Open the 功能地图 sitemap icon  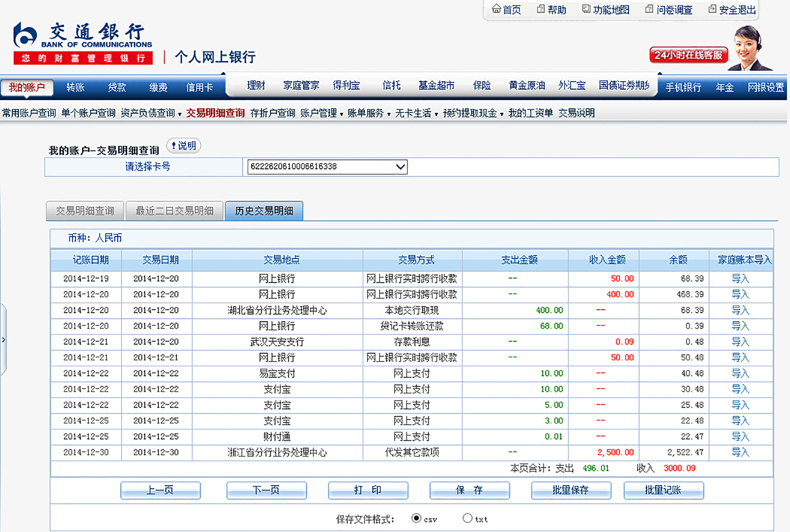586,9
